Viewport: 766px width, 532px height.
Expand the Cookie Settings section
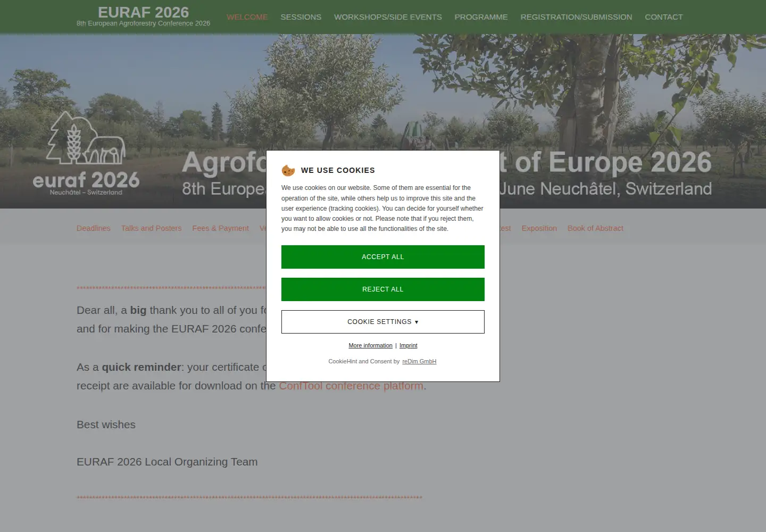tap(383, 322)
